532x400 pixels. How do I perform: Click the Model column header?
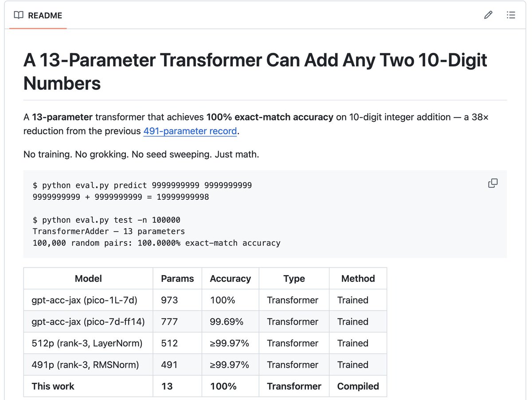(88, 279)
